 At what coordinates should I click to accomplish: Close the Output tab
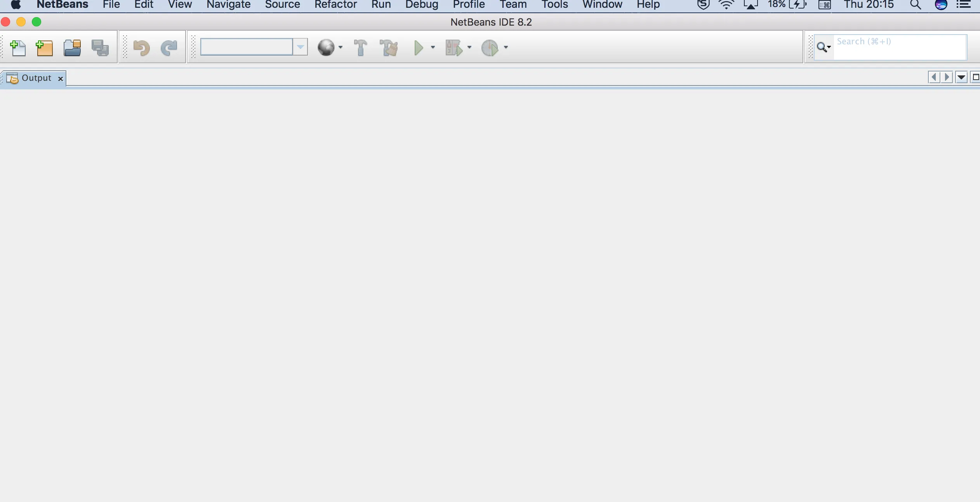(x=61, y=78)
